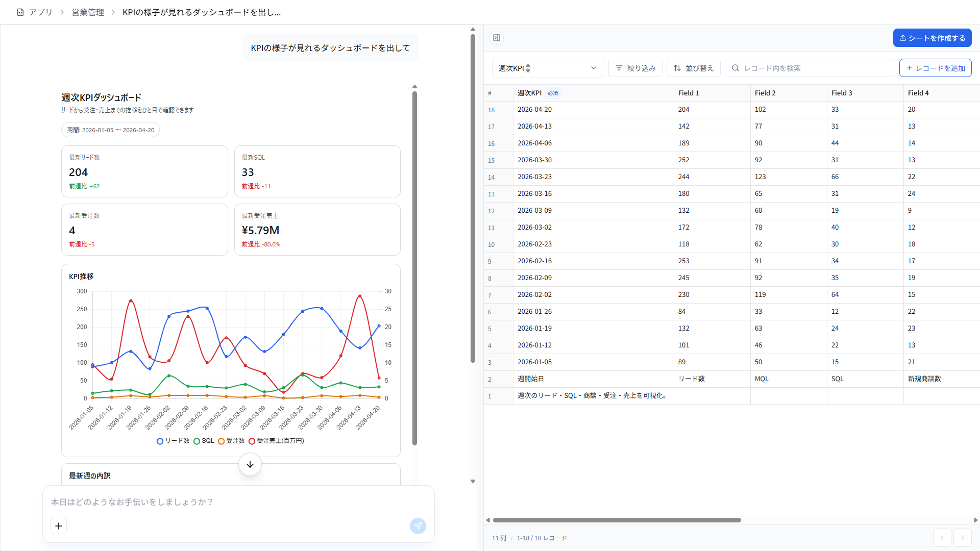This screenshot has height=551, width=980.
Task: Open アプリ from the breadcrumb
Action: 40,12
